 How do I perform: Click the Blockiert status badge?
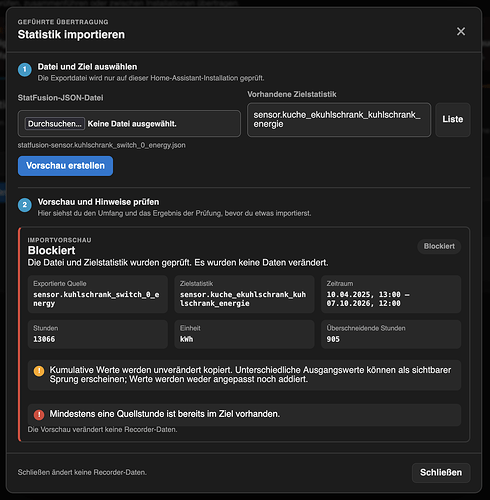(439, 246)
